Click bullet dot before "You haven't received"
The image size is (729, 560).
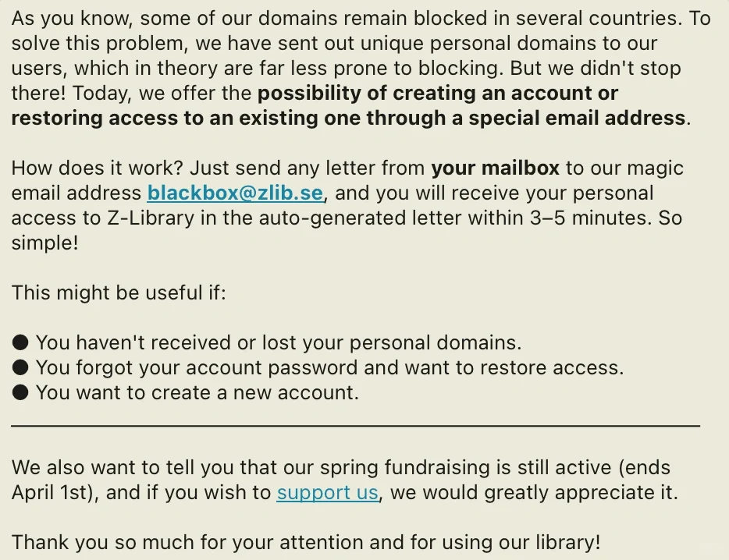(20, 342)
